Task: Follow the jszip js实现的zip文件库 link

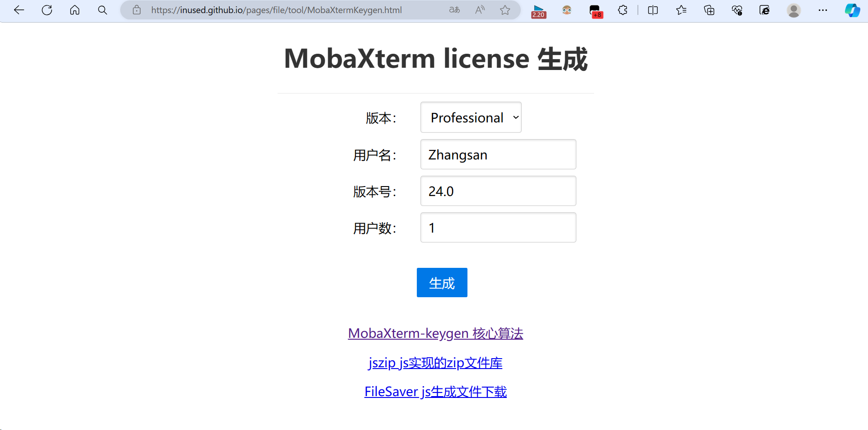Action: 435,363
